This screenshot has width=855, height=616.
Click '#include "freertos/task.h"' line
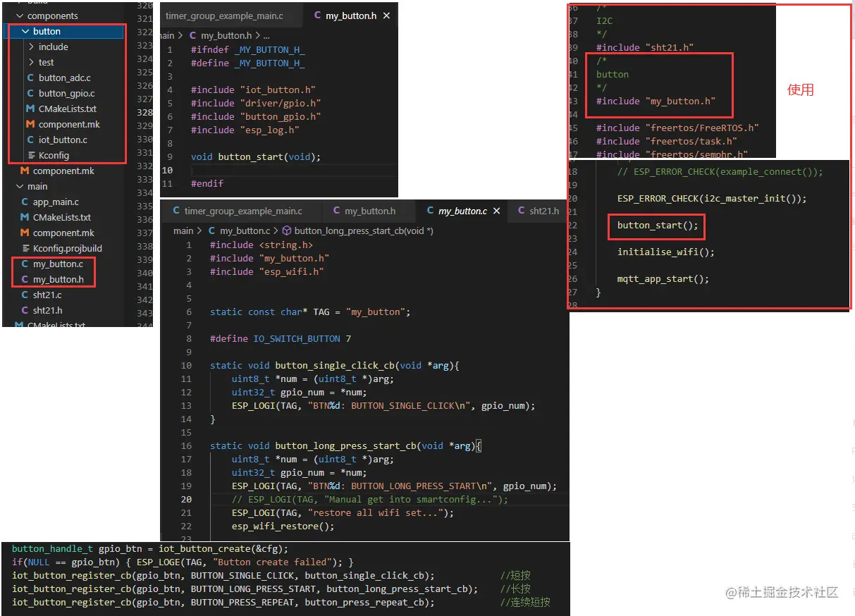(667, 141)
